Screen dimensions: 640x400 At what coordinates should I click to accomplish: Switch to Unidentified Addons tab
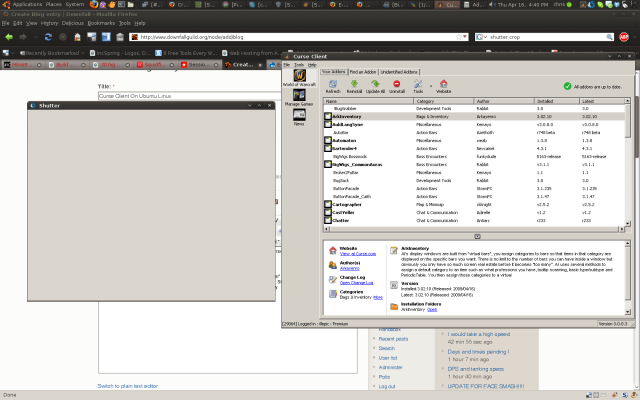point(399,72)
